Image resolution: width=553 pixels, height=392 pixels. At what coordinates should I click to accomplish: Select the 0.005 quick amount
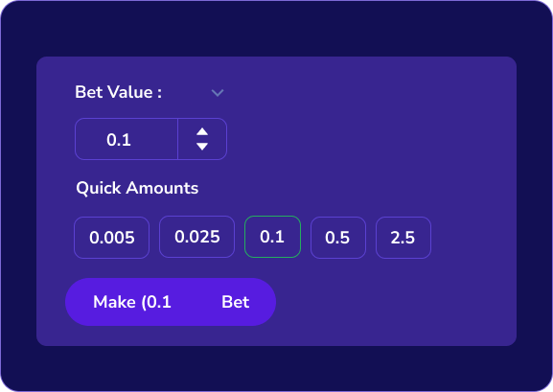tap(111, 238)
